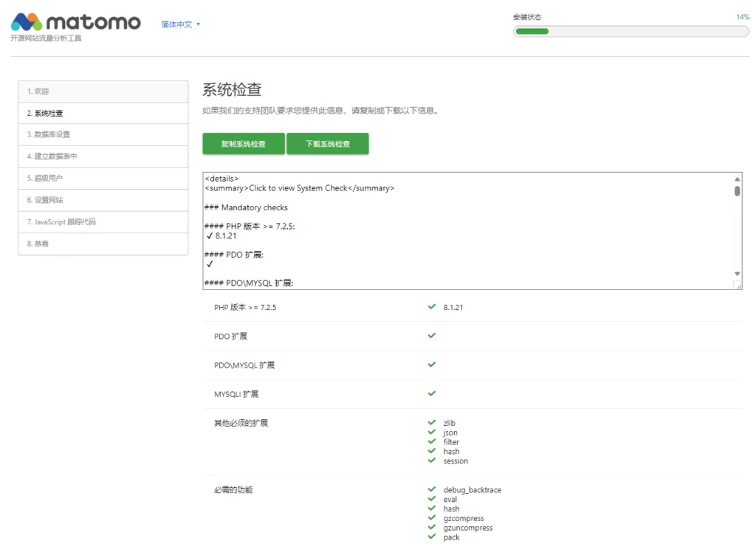756x544 pixels.
Task: Click the Matomo logo
Action: 75,22
